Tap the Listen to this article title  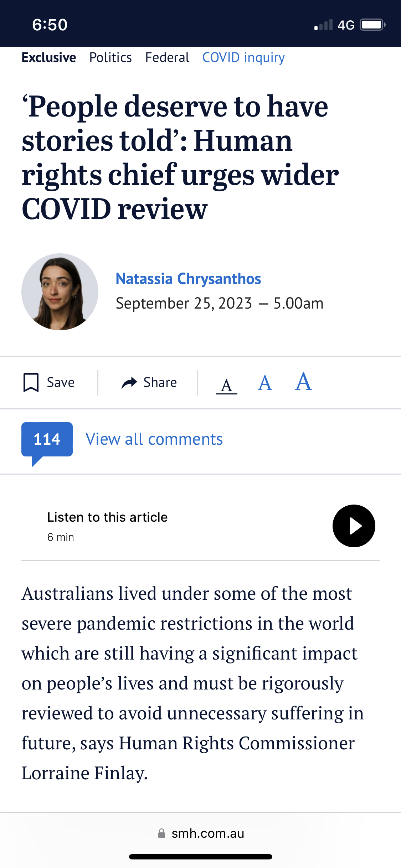coord(107,517)
